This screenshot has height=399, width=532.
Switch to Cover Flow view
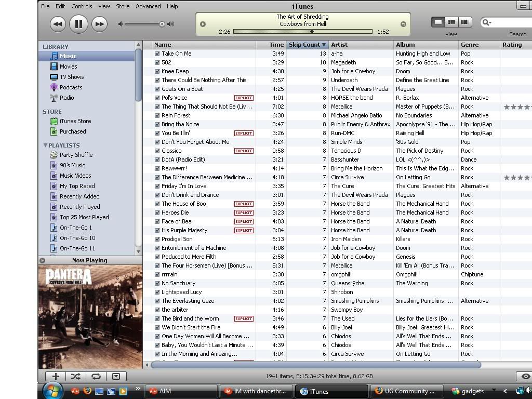tap(465, 22)
